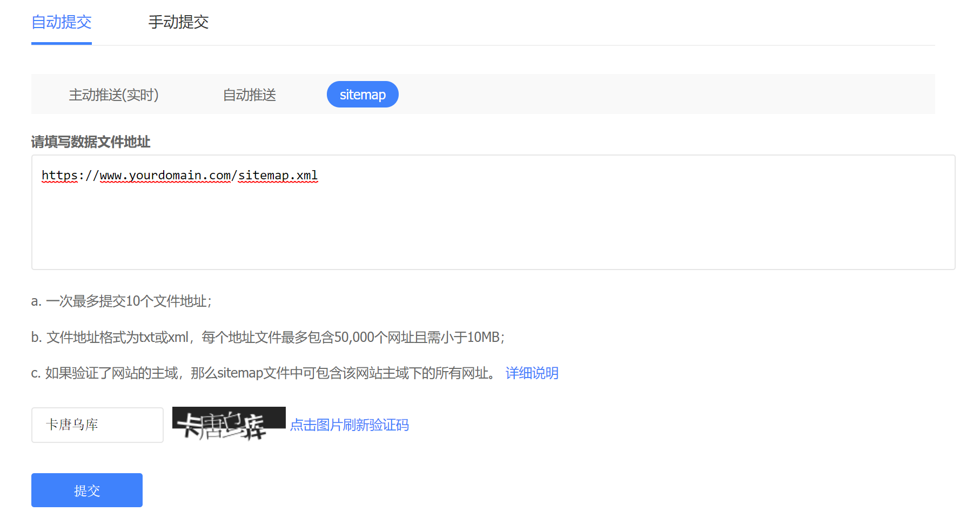Image resolution: width=980 pixels, height=518 pixels.
Task: Click inside the captcha answer input box
Action: 97,425
